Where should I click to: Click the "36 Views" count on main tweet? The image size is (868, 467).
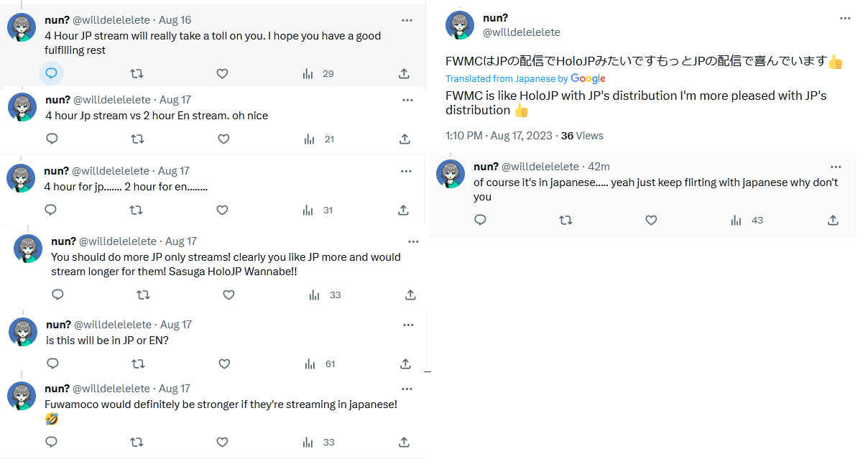click(582, 136)
